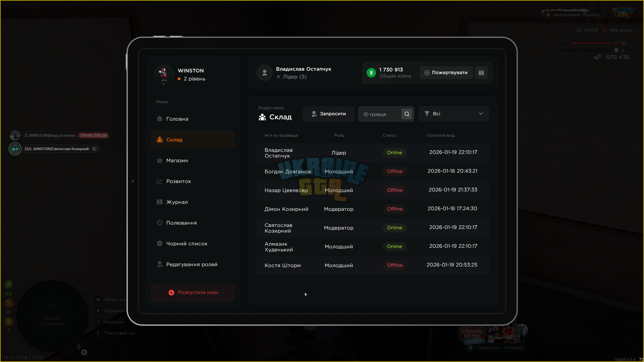This screenshot has height=362, width=644.
Task: Select the Дімон Козирний member row
Action: tap(373, 209)
